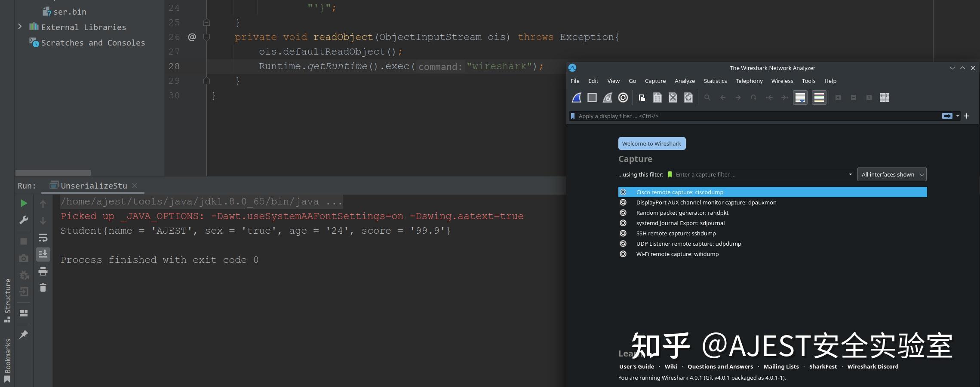The height and width of the screenshot is (387, 980).
Task: Open the Wireshark Tools menu
Action: [x=809, y=81]
